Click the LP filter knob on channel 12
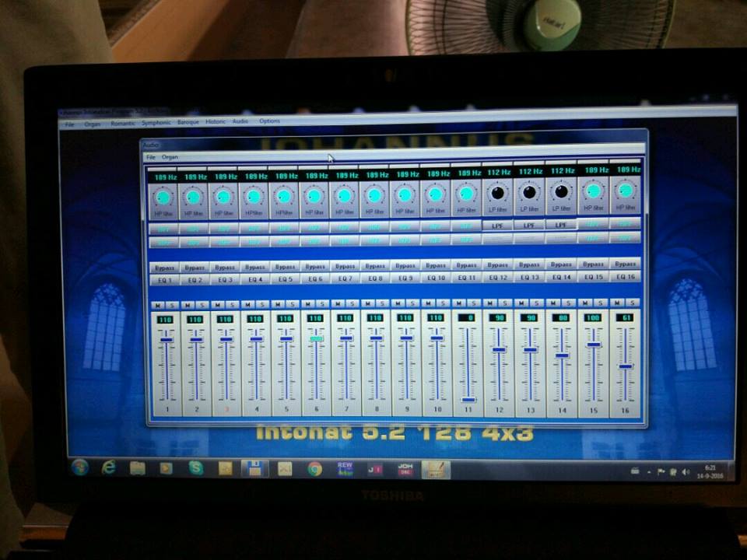This screenshot has width=747, height=560. coord(497,193)
